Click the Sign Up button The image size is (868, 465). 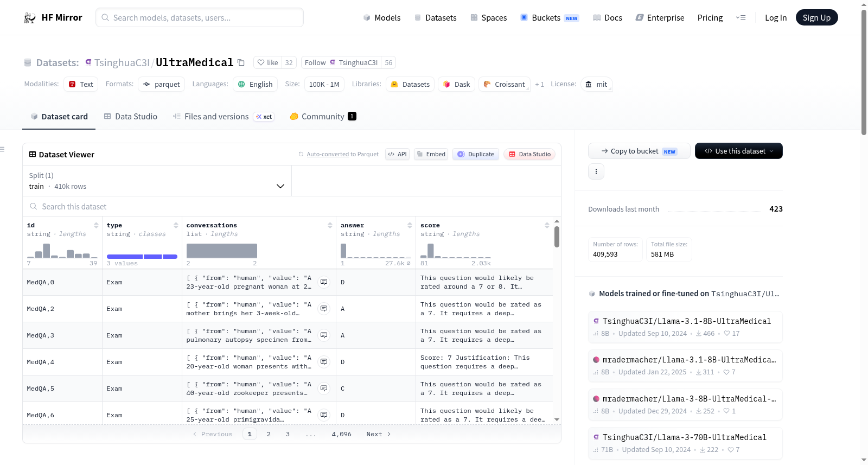817,18
